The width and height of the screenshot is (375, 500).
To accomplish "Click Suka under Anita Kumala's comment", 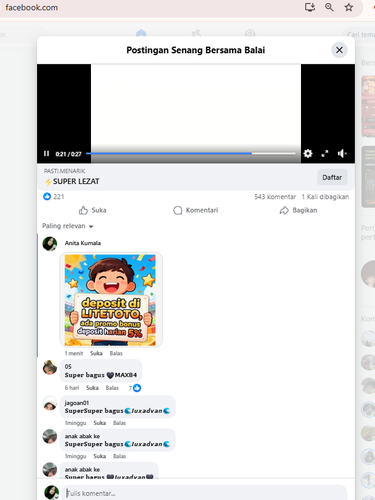I will click(x=96, y=353).
